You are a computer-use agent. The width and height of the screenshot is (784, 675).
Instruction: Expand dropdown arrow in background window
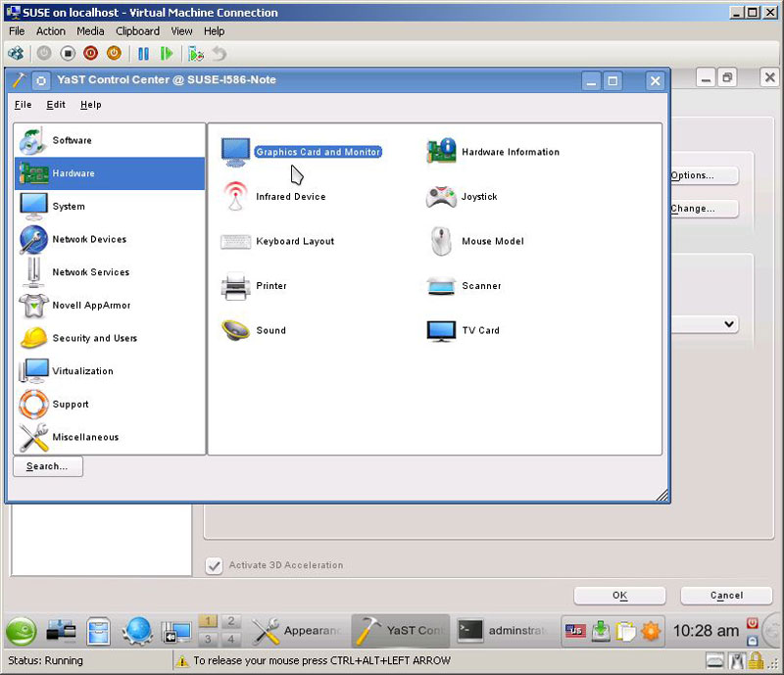tap(729, 324)
